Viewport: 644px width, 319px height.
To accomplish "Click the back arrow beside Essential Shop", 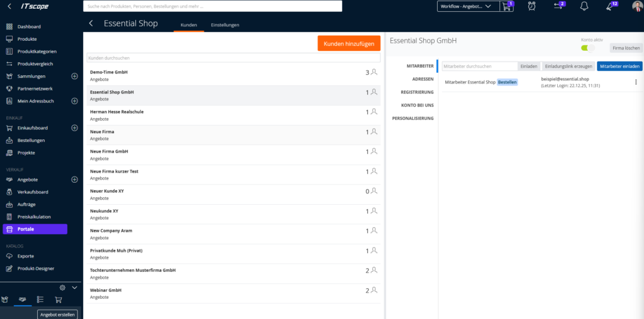I will [x=91, y=23].
